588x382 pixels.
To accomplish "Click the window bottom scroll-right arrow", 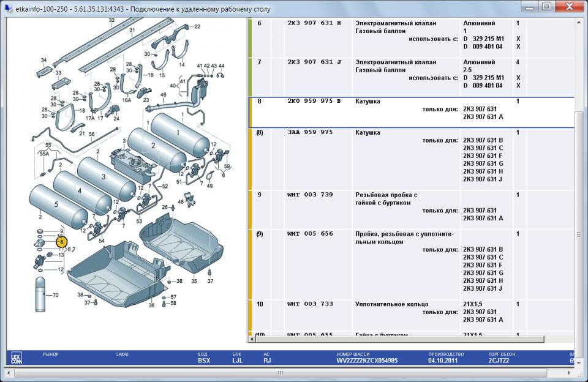I will tap(569, 373).
